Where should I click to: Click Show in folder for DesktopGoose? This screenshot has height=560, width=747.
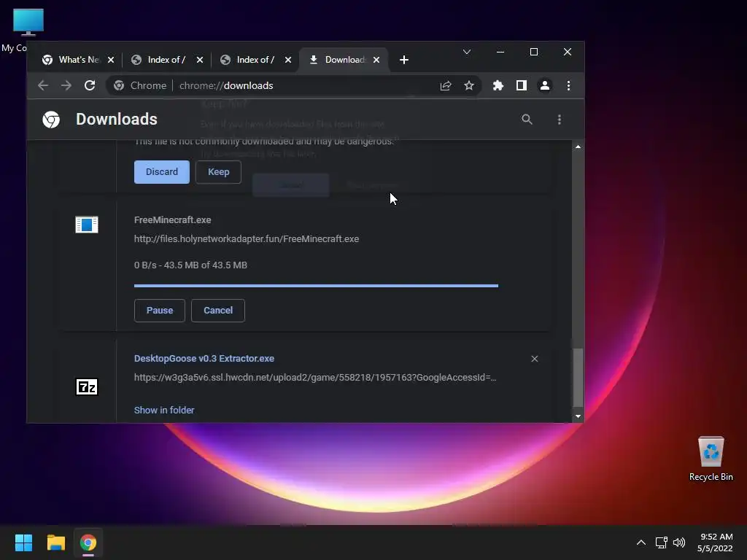click(x=164, y=410)
